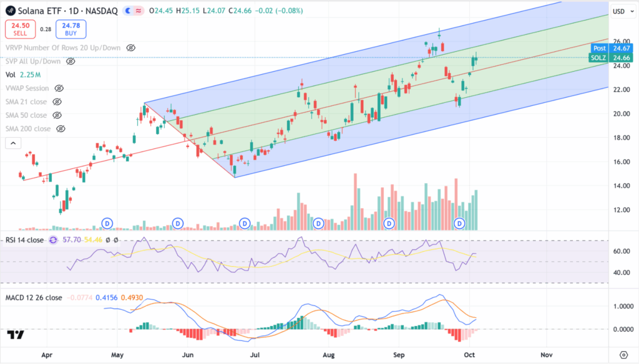
Task: Click the dividend marker near July
Action: pos(245,223)
